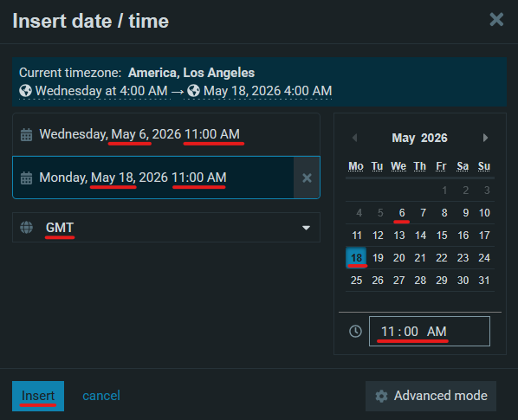Go to the next month after May 2026

click(485, 138)
